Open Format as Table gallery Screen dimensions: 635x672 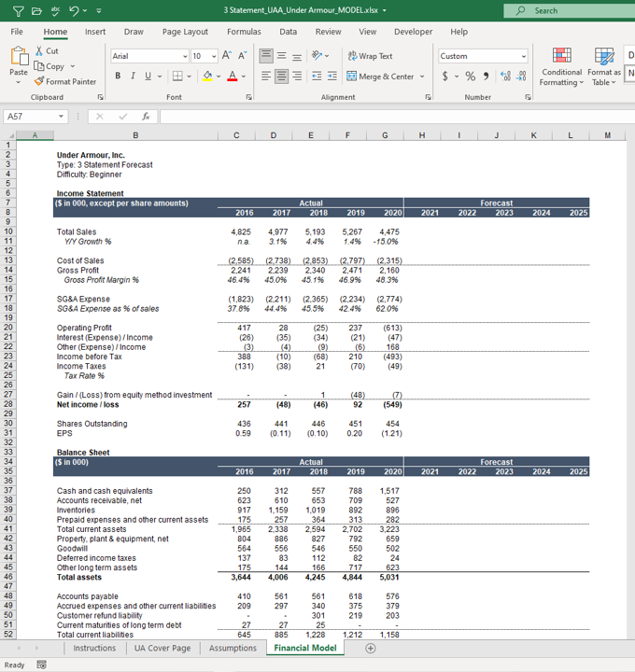[x=603, y=67]
